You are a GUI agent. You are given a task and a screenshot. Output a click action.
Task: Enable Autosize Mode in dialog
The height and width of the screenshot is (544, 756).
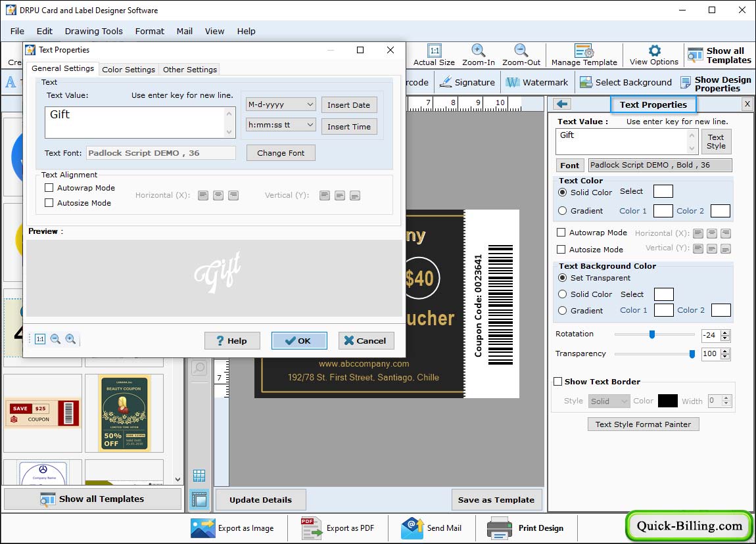[x=49, y=203]
